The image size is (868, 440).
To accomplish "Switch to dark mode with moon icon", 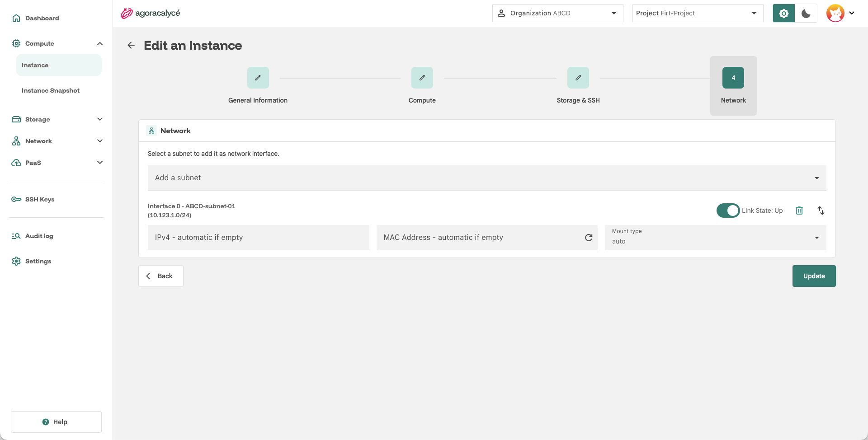I will [806, 13].
